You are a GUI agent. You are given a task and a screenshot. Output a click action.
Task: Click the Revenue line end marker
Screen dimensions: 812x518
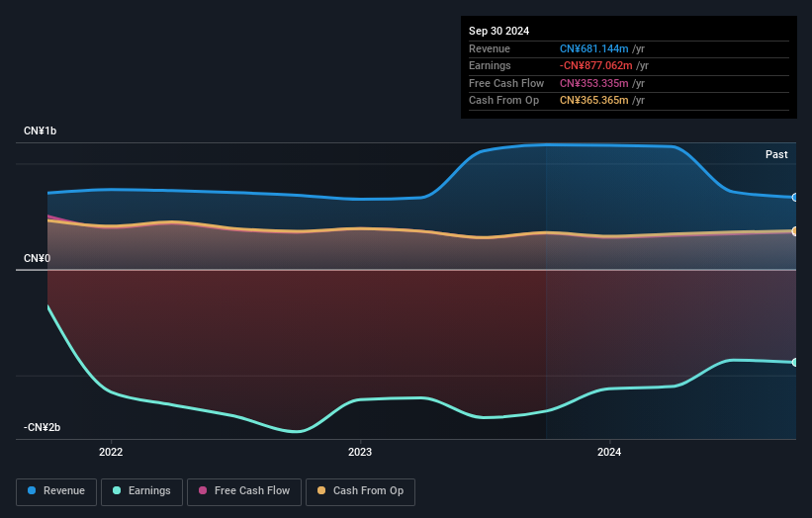(x=795, y=198)
